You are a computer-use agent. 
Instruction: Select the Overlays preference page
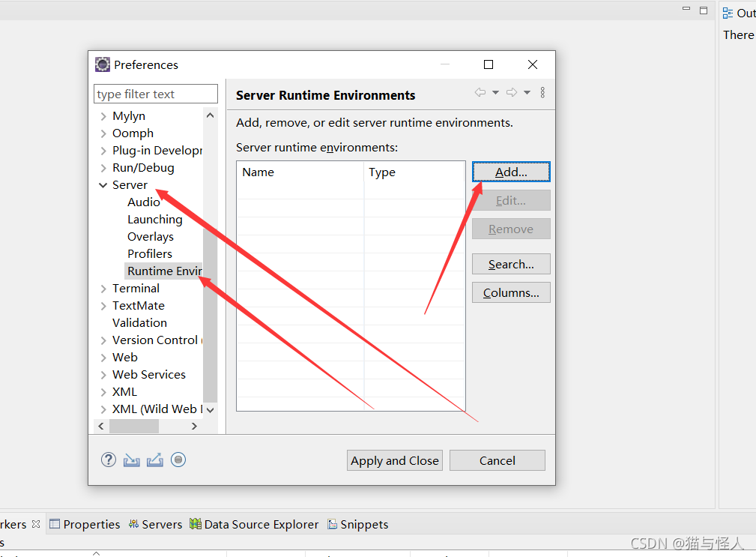[x=151, y=237]
